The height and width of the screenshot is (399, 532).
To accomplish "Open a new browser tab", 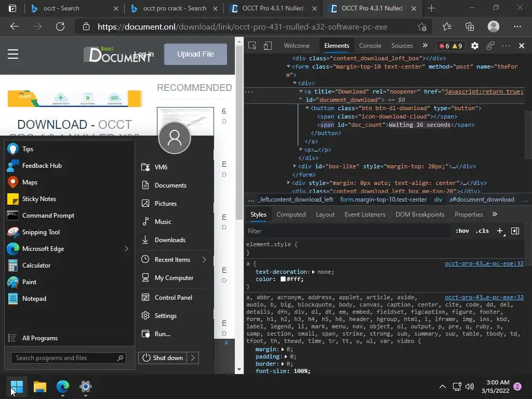I will click(431, 8).
